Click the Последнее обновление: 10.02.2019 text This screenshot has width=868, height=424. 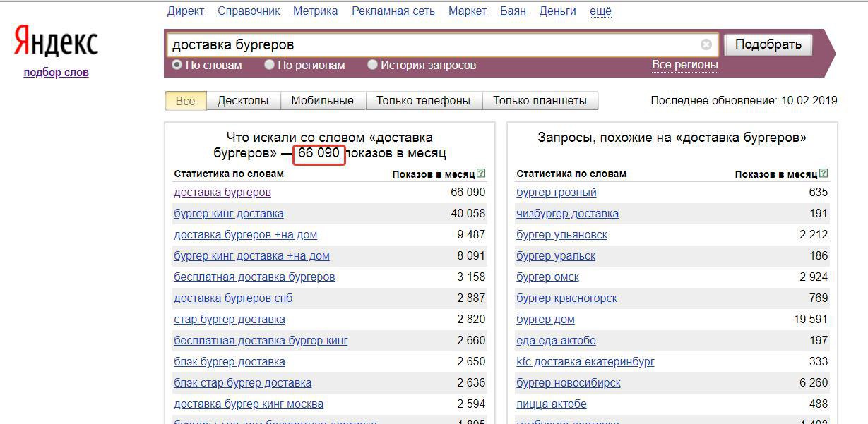coord(744,101)
